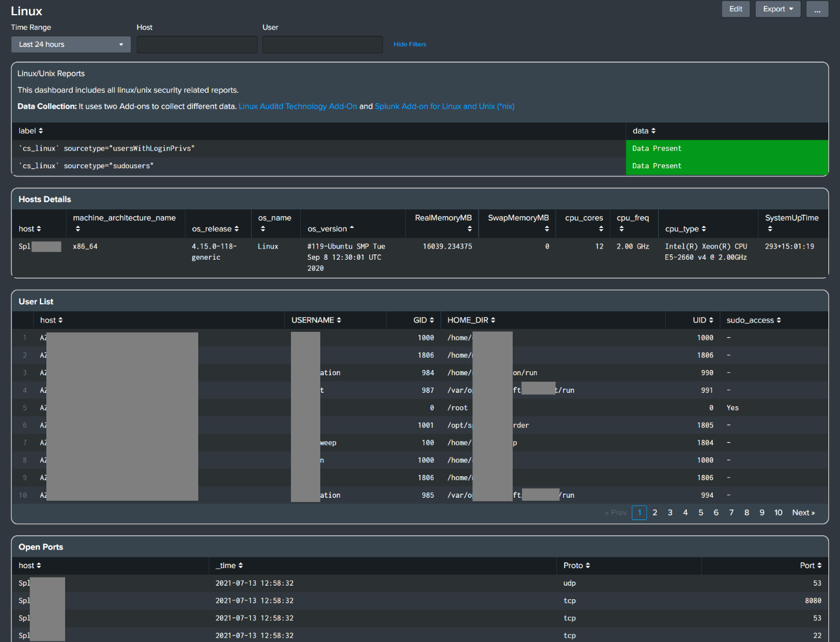Click the 2.00 GHz cpu_freq value

coord(633,246)
